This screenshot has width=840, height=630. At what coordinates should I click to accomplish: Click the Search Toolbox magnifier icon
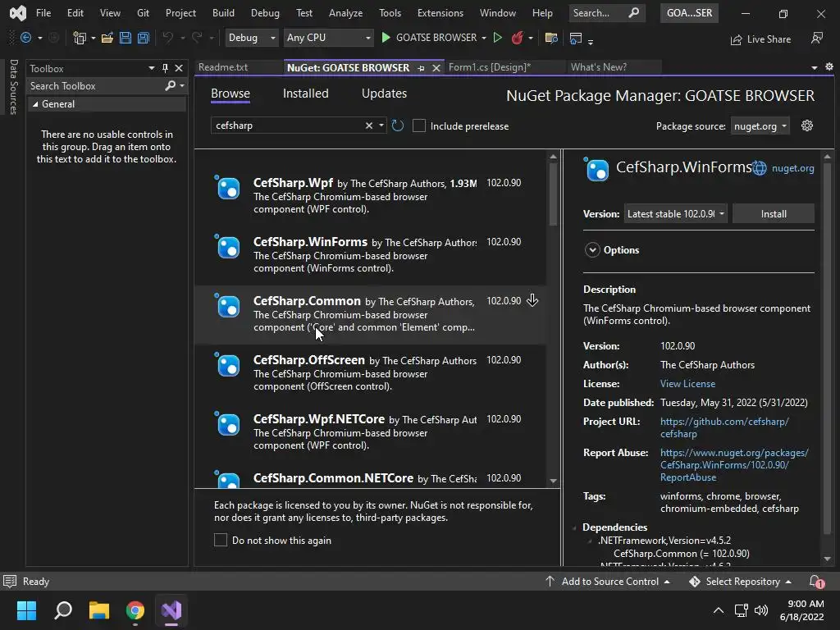pos(171,85)
